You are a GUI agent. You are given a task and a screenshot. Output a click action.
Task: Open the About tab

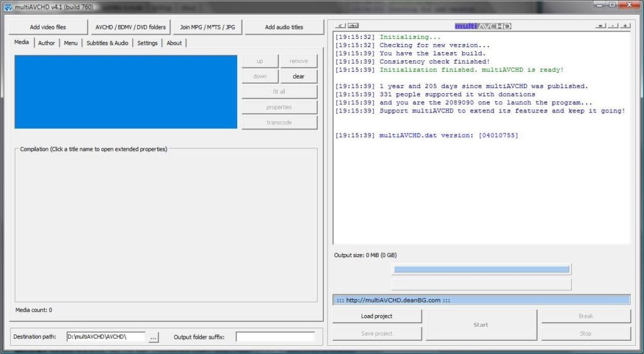tap(174, 43)
